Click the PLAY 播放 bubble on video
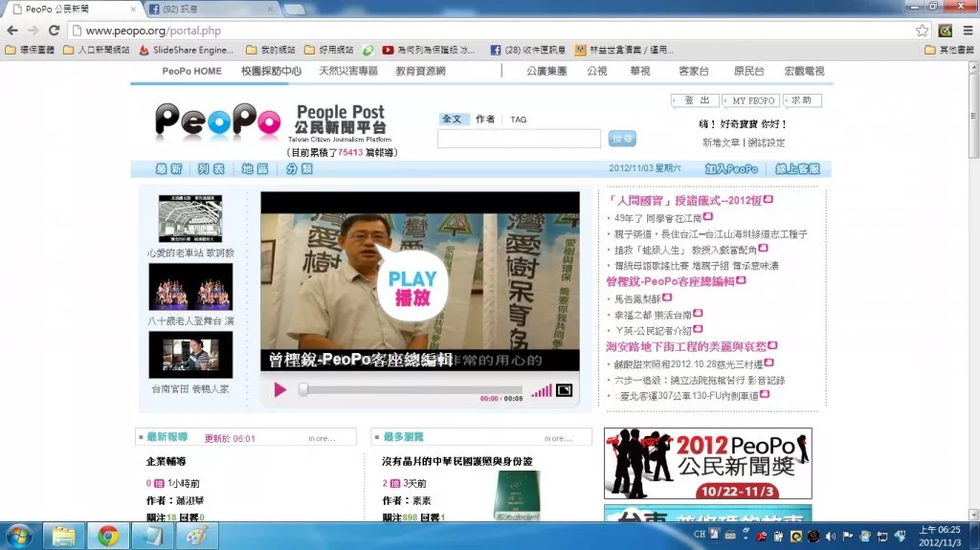This screenshot has width=980, height=550. point(412,286)
